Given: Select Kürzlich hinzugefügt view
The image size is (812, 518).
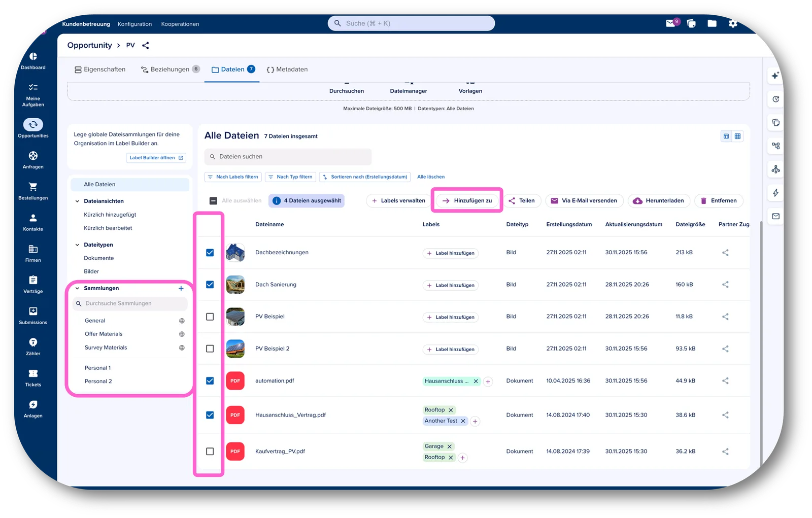Looking at the screenshot, I should point(110,215).
